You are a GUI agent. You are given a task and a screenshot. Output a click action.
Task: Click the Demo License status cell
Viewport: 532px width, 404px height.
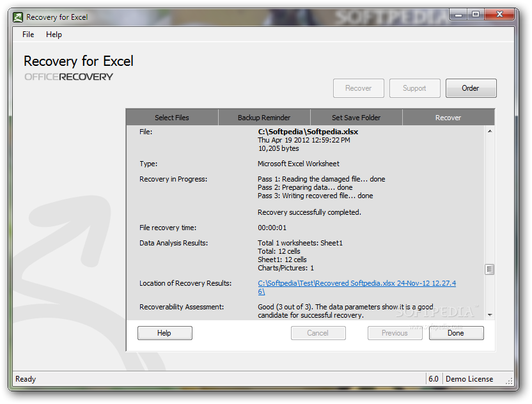pos(469,379)
